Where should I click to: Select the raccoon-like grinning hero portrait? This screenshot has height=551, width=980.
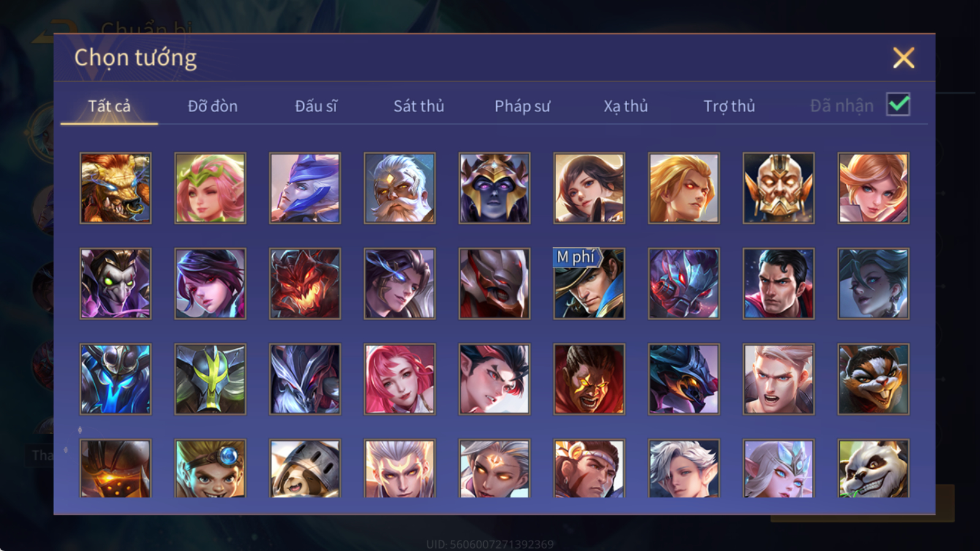[873, 379]
